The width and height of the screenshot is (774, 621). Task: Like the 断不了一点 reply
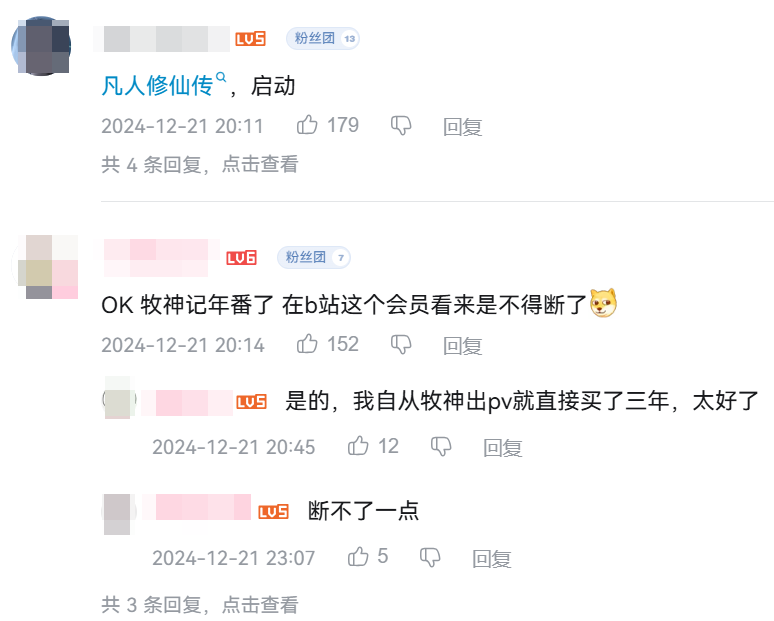point(358,556)
